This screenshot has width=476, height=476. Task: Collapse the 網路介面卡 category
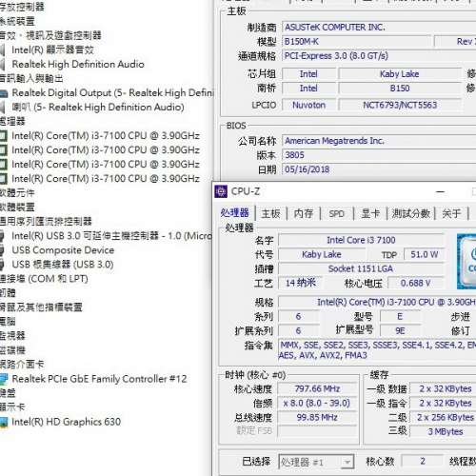point(22,365)
